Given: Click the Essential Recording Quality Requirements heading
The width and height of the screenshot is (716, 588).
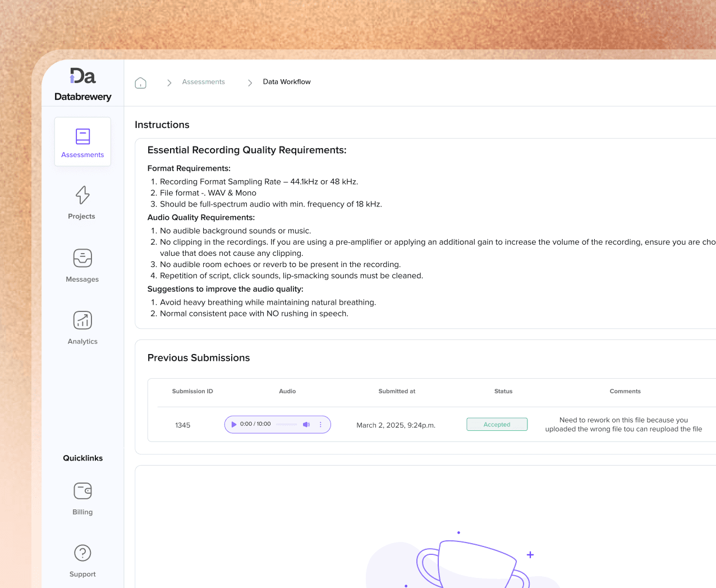Looking at the screenshot, I should tap(247, 150).
